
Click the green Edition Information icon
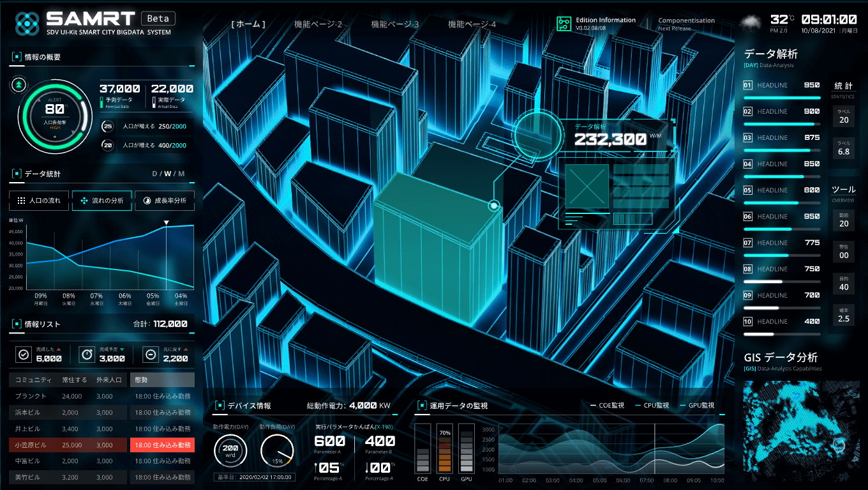point(564,24)
